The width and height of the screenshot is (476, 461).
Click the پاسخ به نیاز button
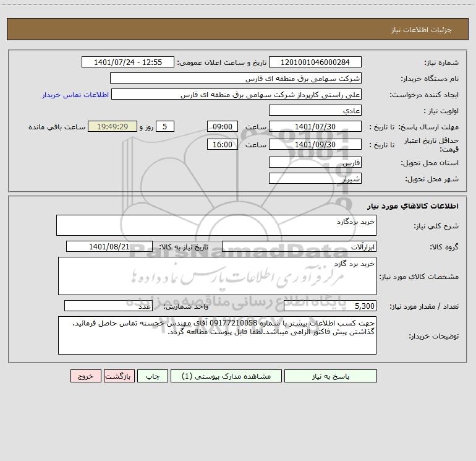point(331,376)
